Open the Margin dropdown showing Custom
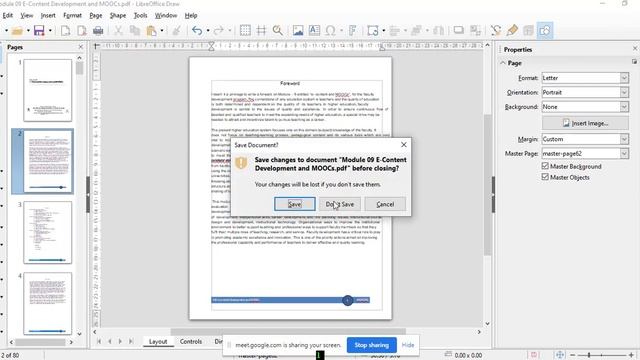 pos(585,139)
